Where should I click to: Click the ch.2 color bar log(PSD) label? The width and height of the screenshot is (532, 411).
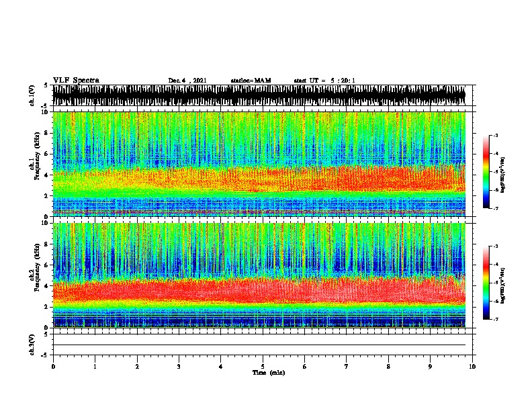click(x=502, y=285)
